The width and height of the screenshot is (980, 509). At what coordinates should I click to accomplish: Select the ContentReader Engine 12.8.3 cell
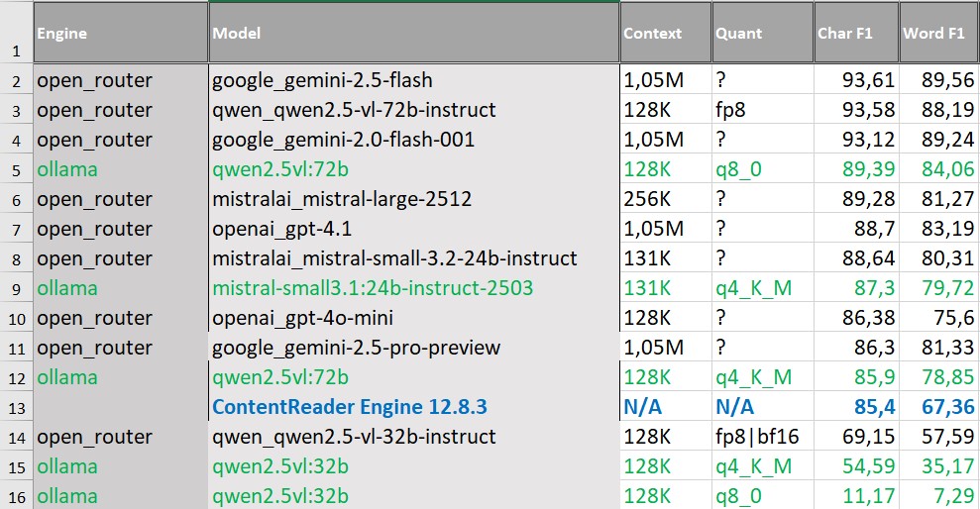(x=350, y=407)
